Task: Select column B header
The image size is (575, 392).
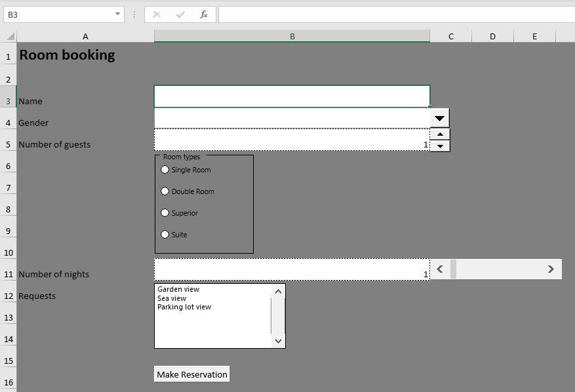Action: click(292, 37)
